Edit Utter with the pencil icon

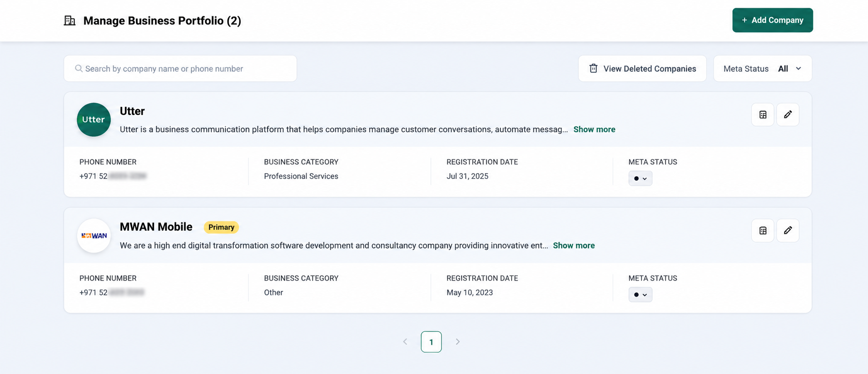coord(788,115)
